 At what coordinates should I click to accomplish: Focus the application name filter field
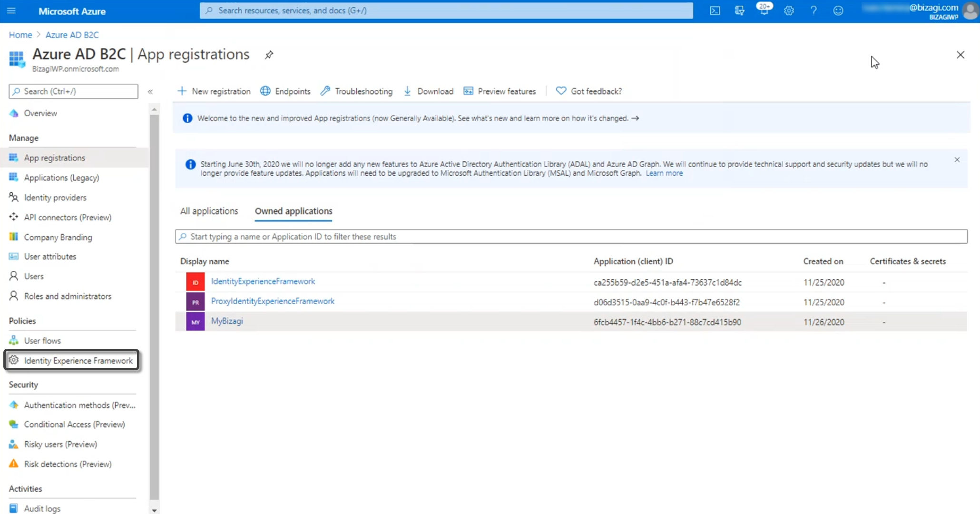pyautogui.click(x=571, y=237)
